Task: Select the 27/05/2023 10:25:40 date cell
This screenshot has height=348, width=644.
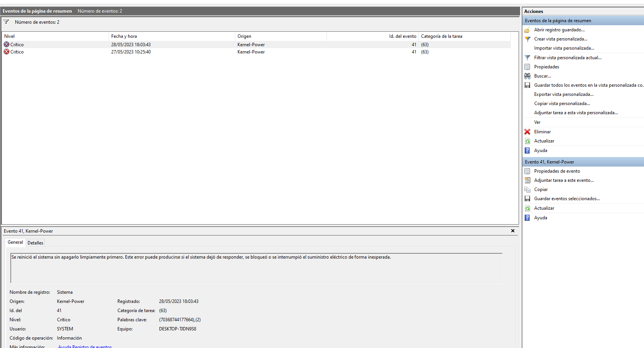Action: 131,52
